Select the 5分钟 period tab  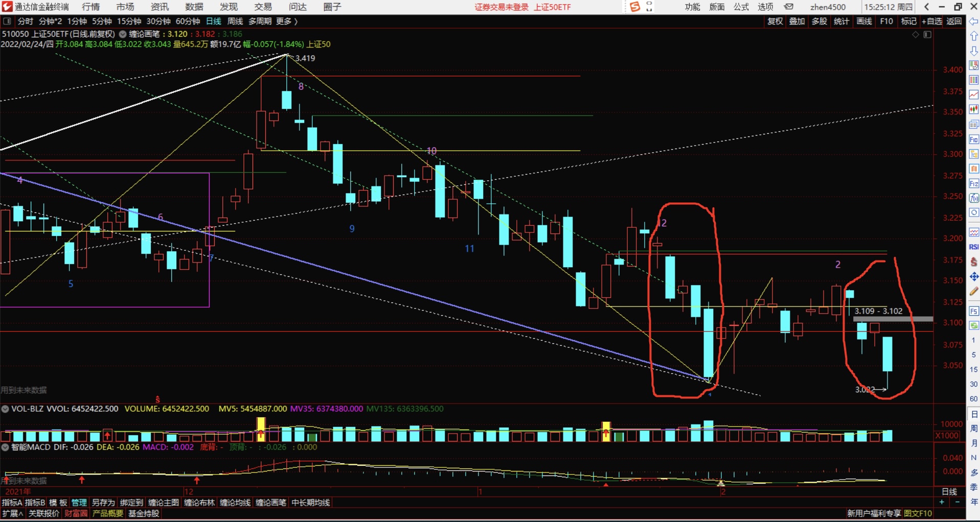click(x=102, y=21)
